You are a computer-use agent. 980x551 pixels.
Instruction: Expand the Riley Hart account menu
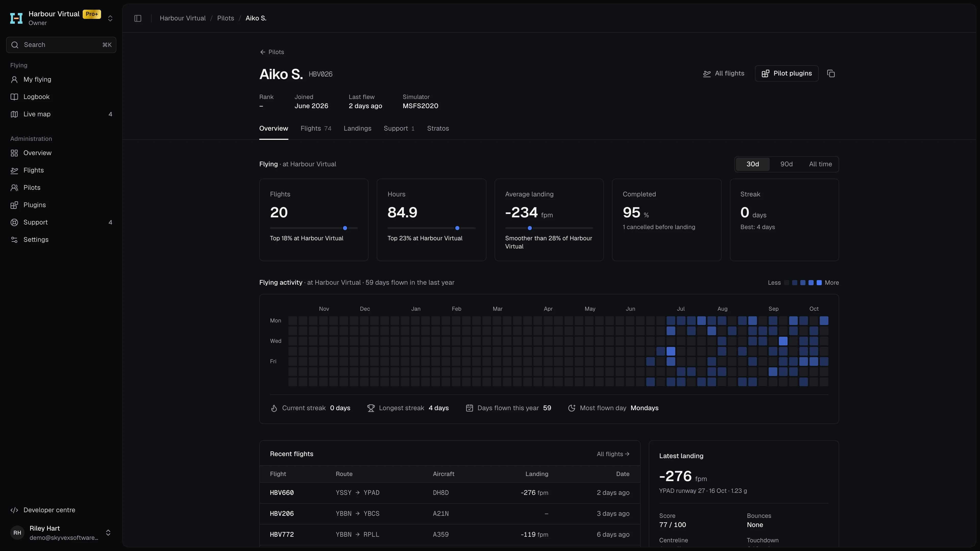click(x=108, y=533)
